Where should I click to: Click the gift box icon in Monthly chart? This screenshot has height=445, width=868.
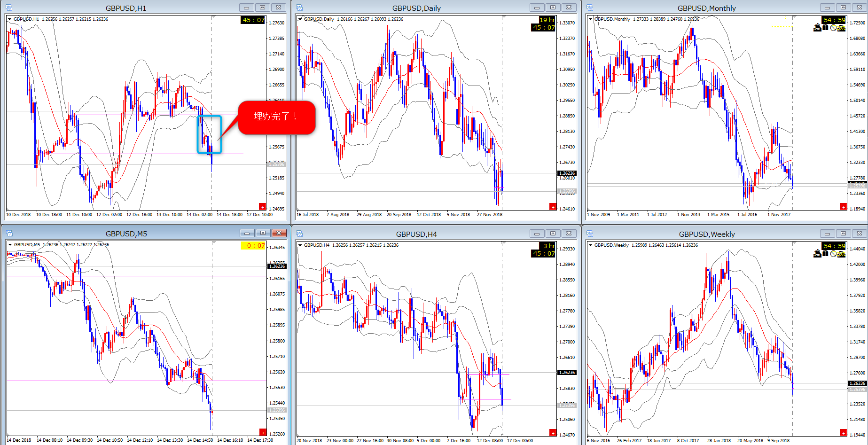click(825, 28)
